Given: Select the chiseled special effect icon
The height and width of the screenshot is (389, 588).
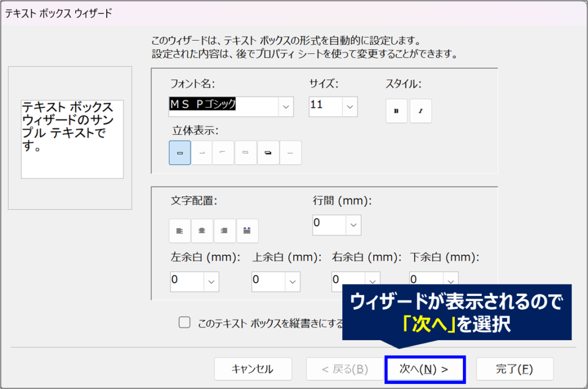Looking at the screenshot, I should [291, 153].
